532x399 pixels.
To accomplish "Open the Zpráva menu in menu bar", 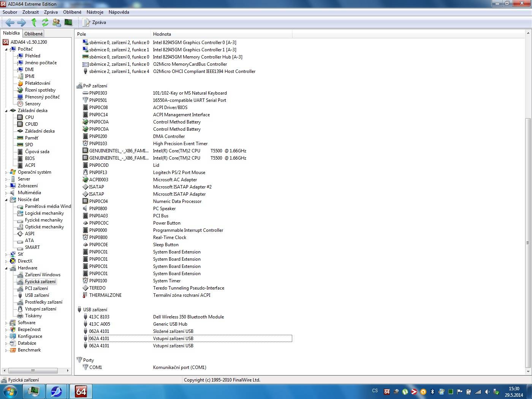I will (x=51, y=12).
